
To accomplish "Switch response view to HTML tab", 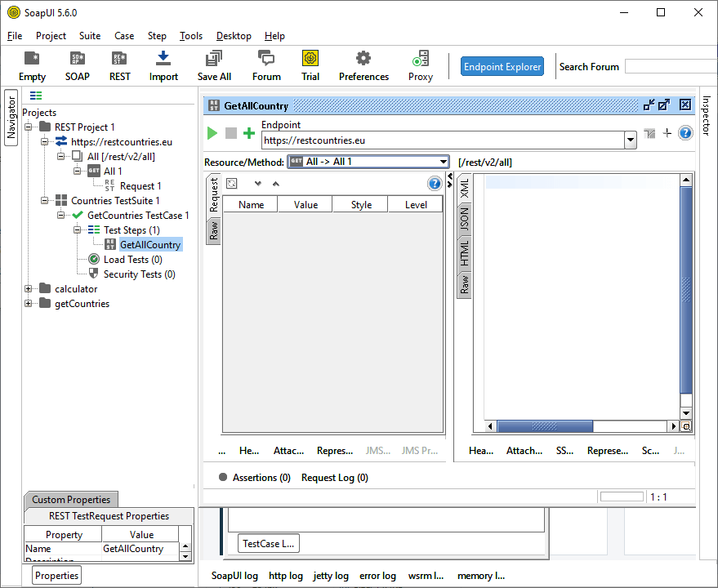I will [x=464, y=252].
